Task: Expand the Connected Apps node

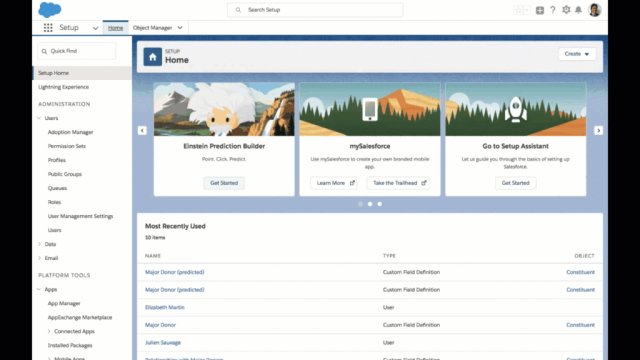Action: 49,331
